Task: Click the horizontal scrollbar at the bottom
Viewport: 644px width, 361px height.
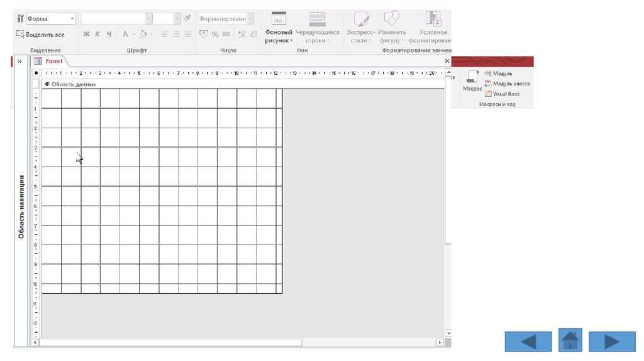Action: point(170,343)
